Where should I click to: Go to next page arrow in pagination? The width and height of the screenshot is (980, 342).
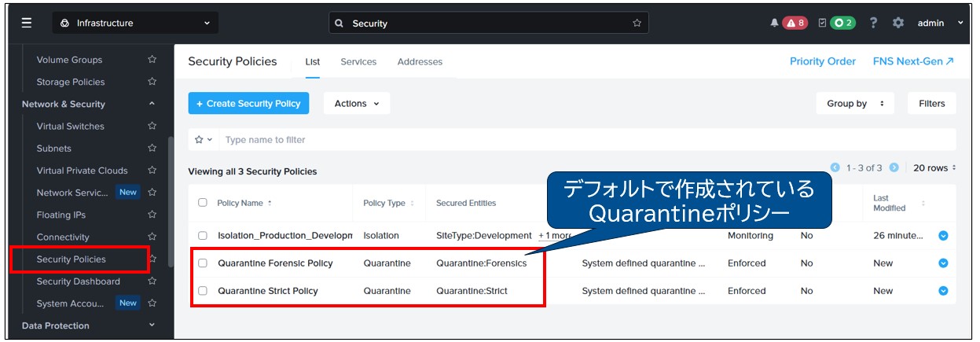pos(894,167)
